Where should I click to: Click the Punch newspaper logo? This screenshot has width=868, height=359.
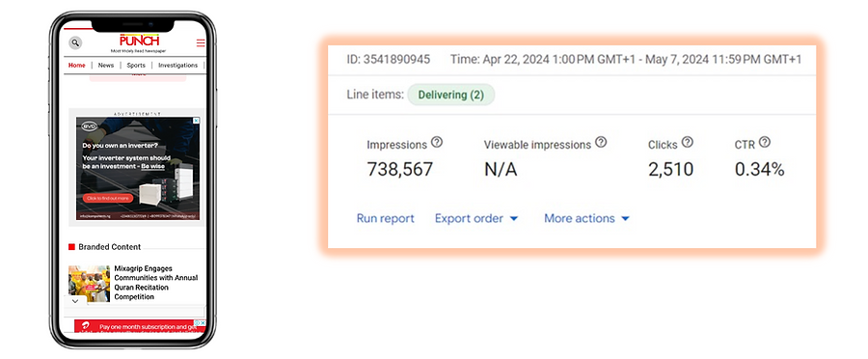[x=140, y=41]
